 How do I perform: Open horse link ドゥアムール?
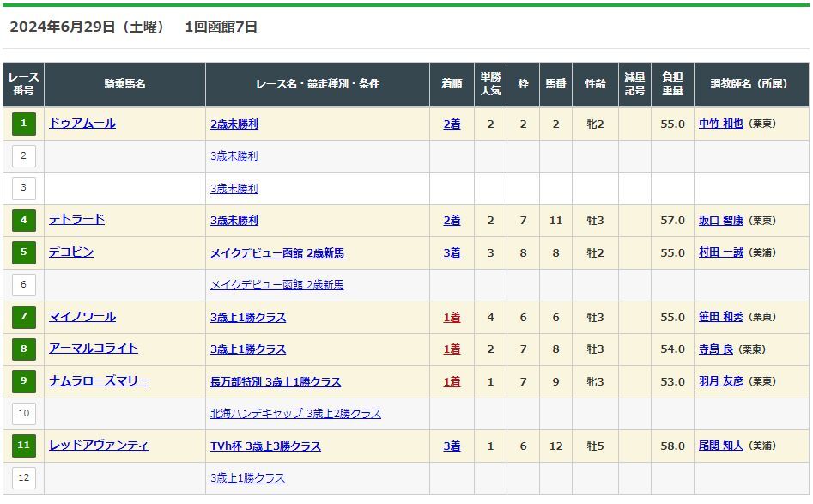pos(82,124)
